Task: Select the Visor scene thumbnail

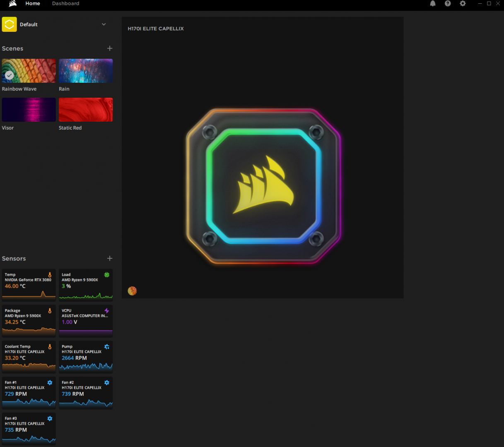Action: point(29,110)
